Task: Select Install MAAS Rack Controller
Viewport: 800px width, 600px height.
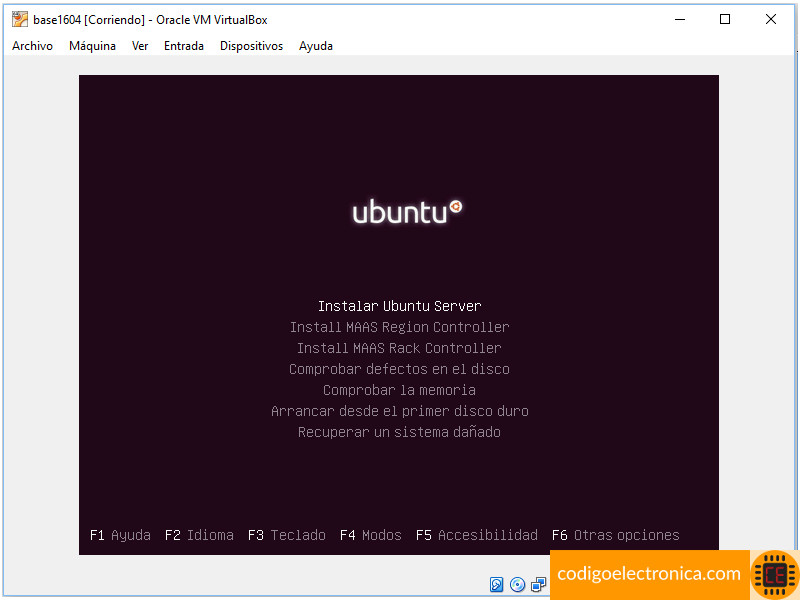Action: (x=399, y=348)
